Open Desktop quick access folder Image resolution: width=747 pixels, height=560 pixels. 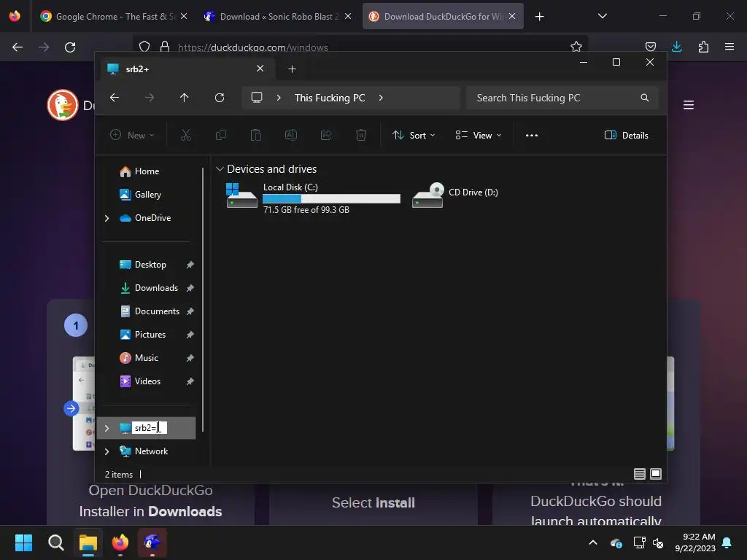[x=150, y=265]
